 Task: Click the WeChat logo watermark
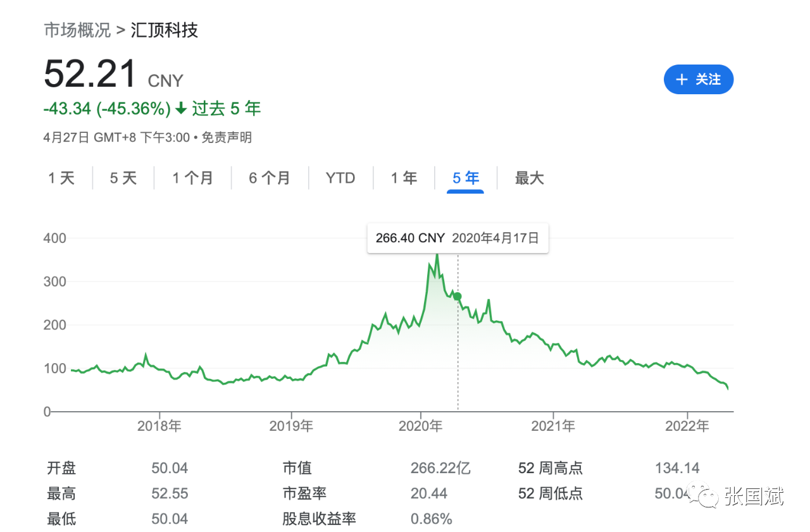(x=704, y=495)
